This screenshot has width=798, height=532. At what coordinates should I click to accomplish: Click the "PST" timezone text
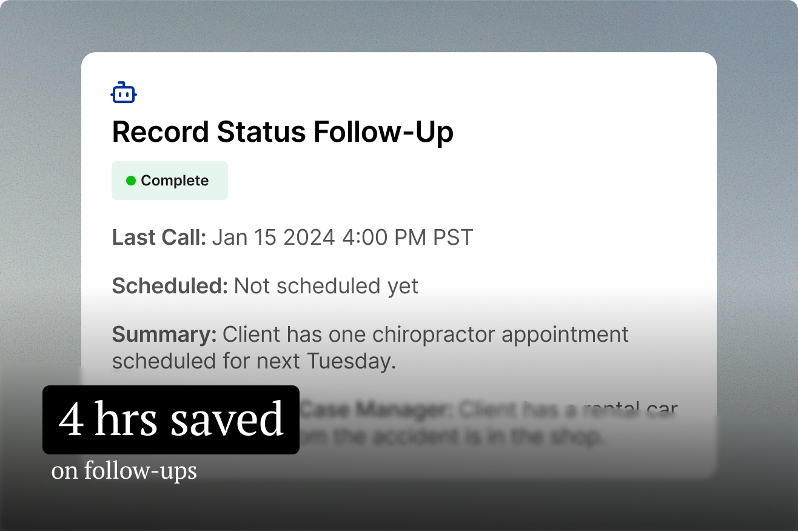pyautogui.click(x=452, y=238)
